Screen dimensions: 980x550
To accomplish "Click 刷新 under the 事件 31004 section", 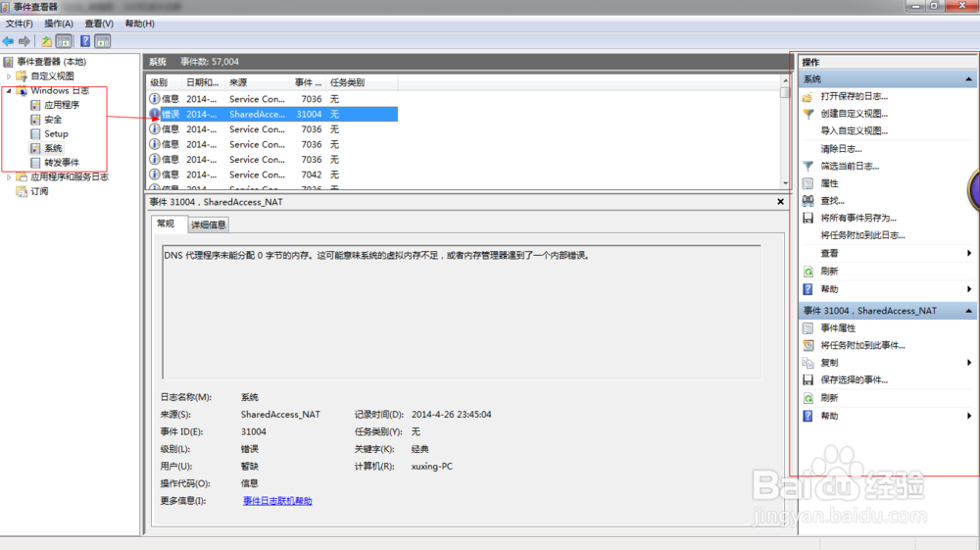I will point(829,398).
